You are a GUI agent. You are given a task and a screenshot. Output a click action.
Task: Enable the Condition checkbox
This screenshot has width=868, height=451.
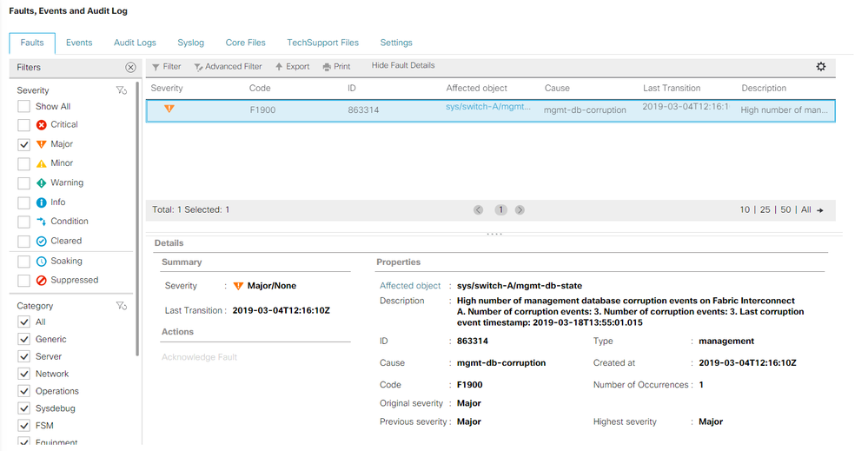(23, 222)
